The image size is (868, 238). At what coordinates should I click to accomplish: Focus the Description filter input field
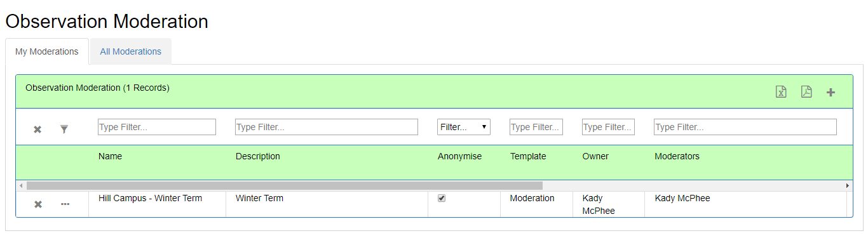point(327,127)
